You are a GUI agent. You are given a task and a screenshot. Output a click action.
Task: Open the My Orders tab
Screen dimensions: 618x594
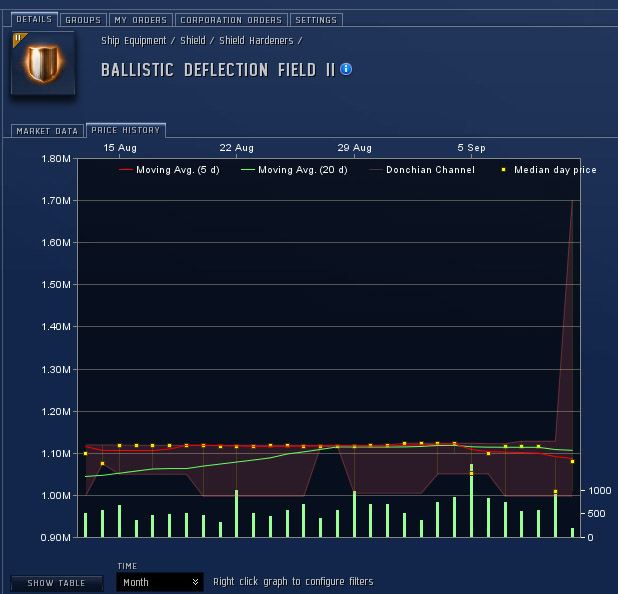(141, 20)
